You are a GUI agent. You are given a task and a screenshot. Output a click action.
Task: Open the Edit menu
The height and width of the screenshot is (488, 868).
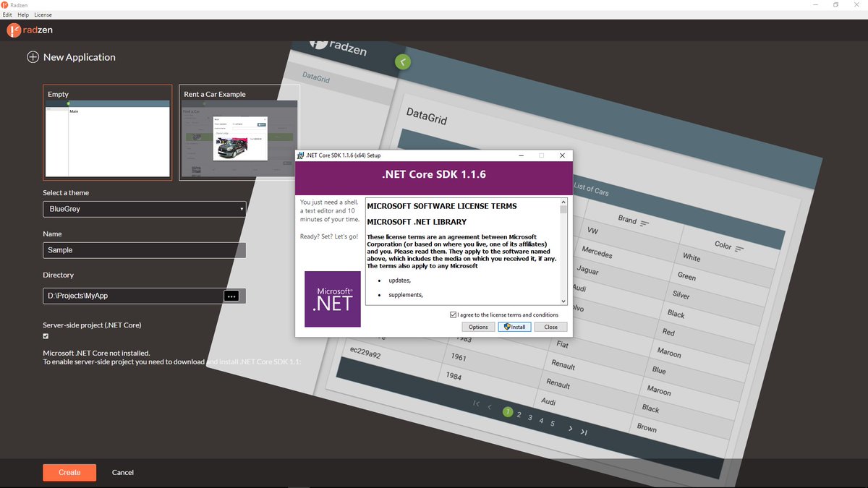(x=7, y=14)
